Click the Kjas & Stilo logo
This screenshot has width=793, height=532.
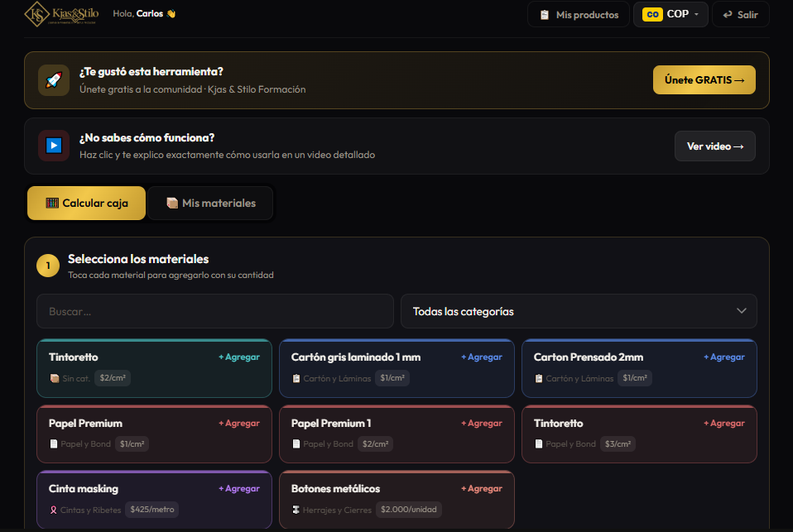[61, 14]
